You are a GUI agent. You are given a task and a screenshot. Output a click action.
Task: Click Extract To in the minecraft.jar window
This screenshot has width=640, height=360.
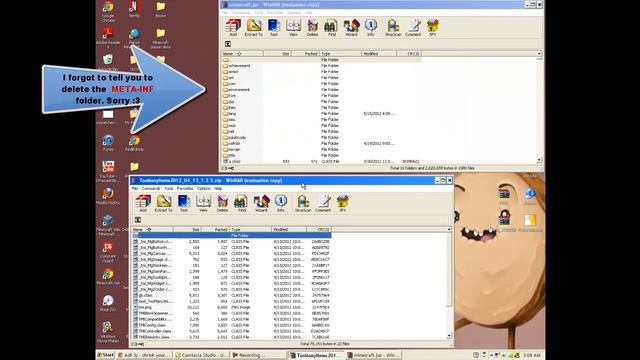click(253, 28)
